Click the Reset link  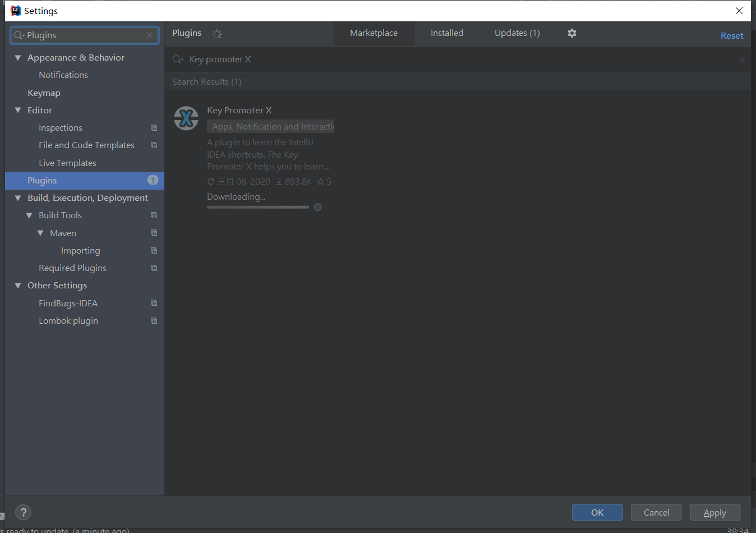click(x=732, y=36)
